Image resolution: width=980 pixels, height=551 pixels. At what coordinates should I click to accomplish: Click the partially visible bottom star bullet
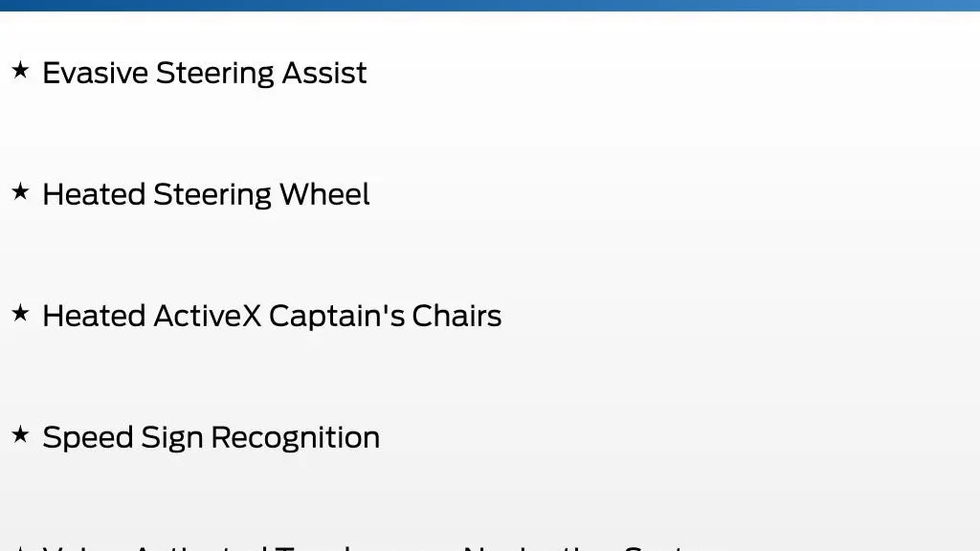pos(20,548)
